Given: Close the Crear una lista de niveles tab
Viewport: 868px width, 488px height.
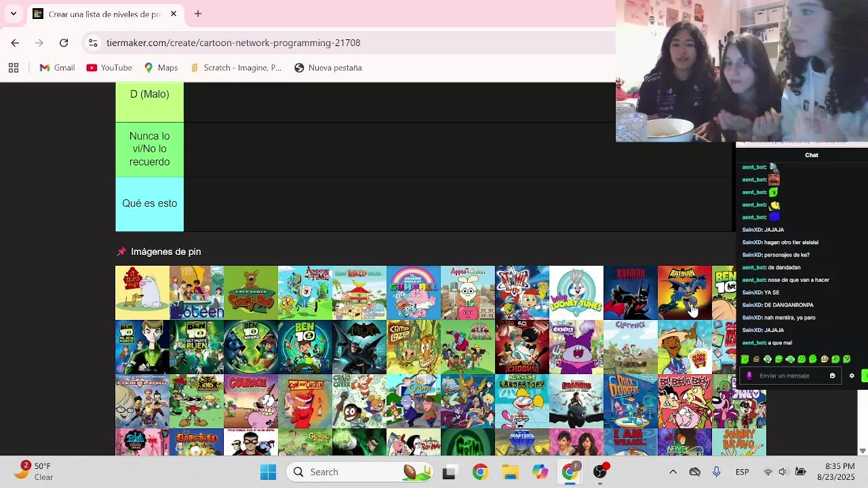Looking at the screenshot, I should tap(174, 14).
